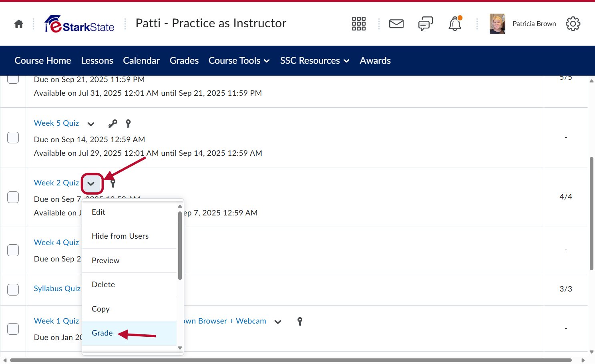Open the Week 5 Quiz actions chevron
The image size is (595, 364).
tap(91, 124)
